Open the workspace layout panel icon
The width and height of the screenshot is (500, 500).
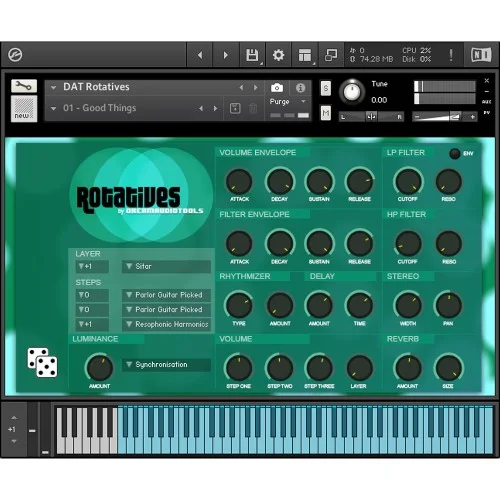tap(305, 55)
